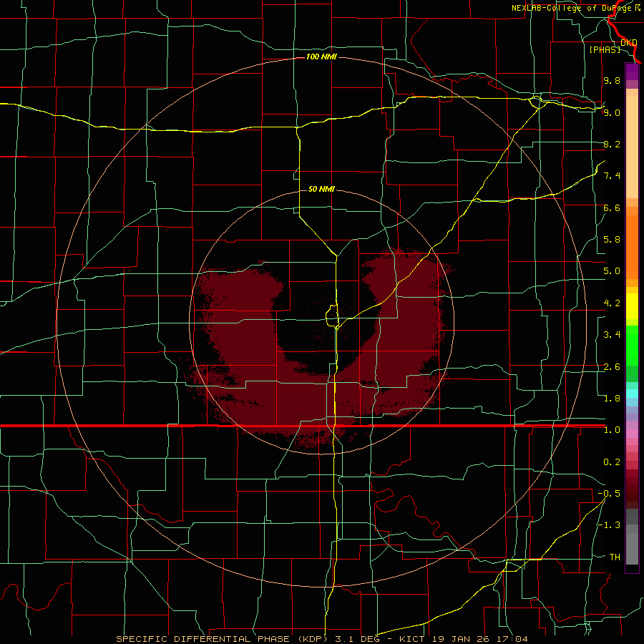The width and height of the screenshot is (644, 644).
Task: Click the 5.0 value on color scale
Action: pos(612,271)
